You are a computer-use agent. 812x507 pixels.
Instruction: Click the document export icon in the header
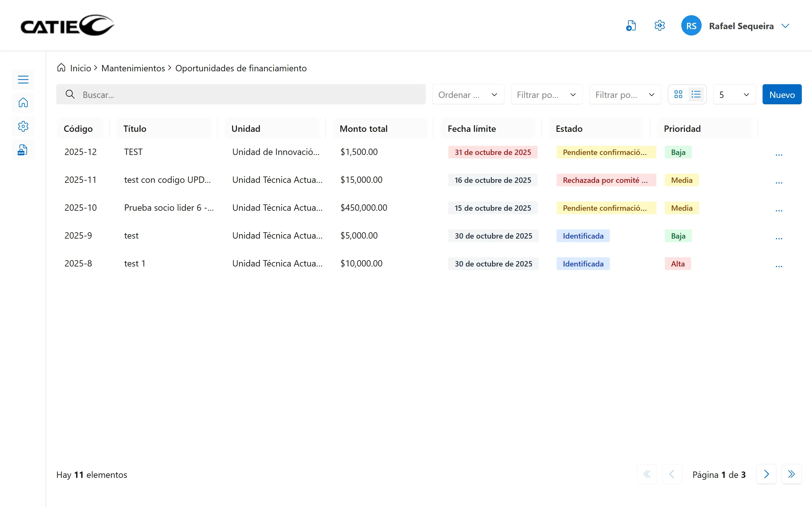(x=631, y=26)
